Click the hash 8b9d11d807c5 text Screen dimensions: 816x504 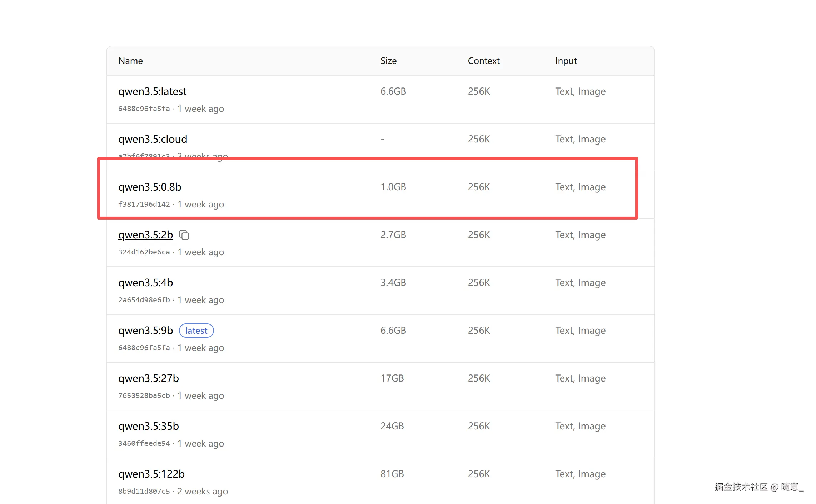144,491
